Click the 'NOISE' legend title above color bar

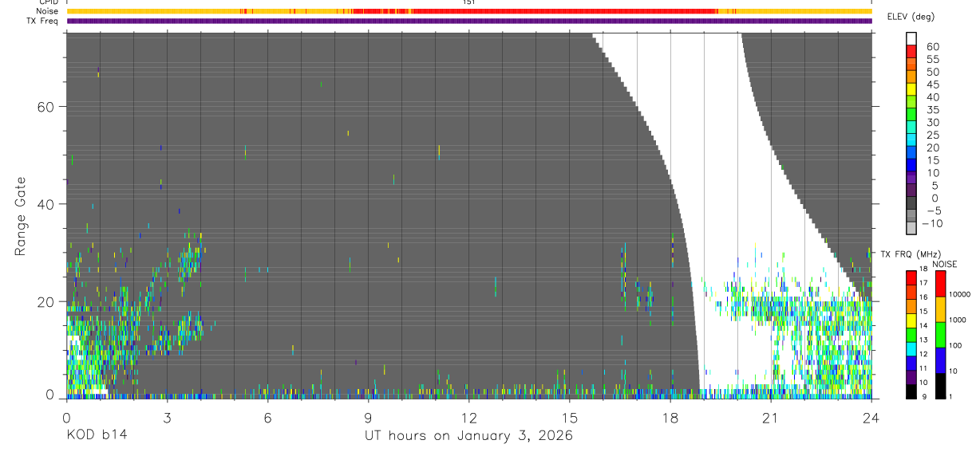945,264
